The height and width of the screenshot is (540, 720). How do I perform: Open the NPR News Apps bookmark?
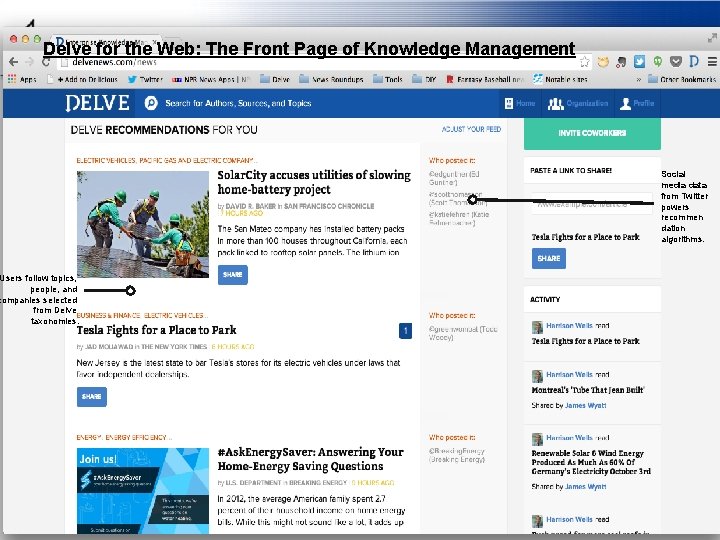tap(210, 79)
